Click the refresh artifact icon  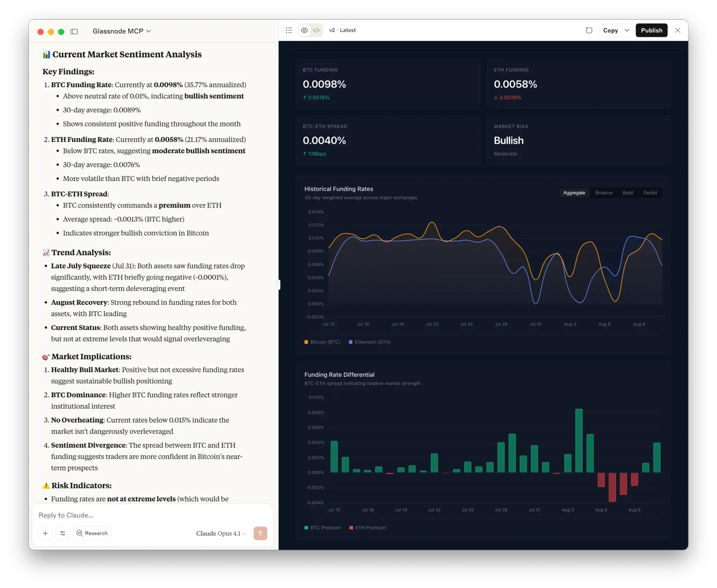(589, 30)
